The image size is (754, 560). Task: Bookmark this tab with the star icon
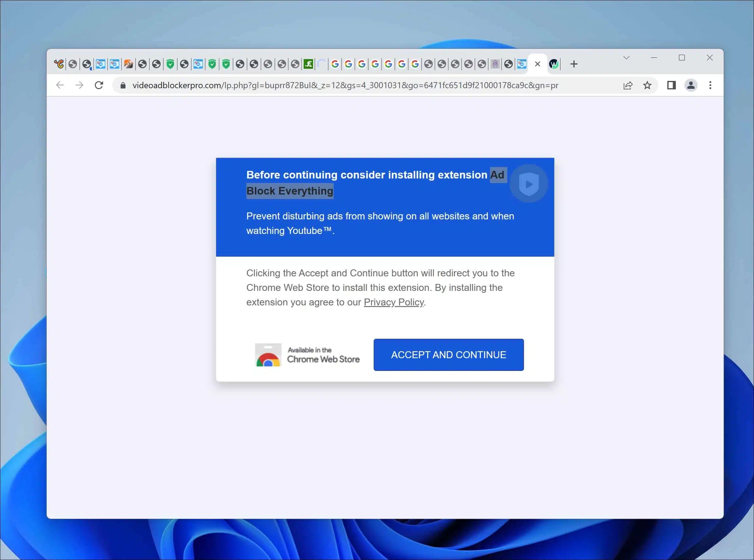pos(647,85)
